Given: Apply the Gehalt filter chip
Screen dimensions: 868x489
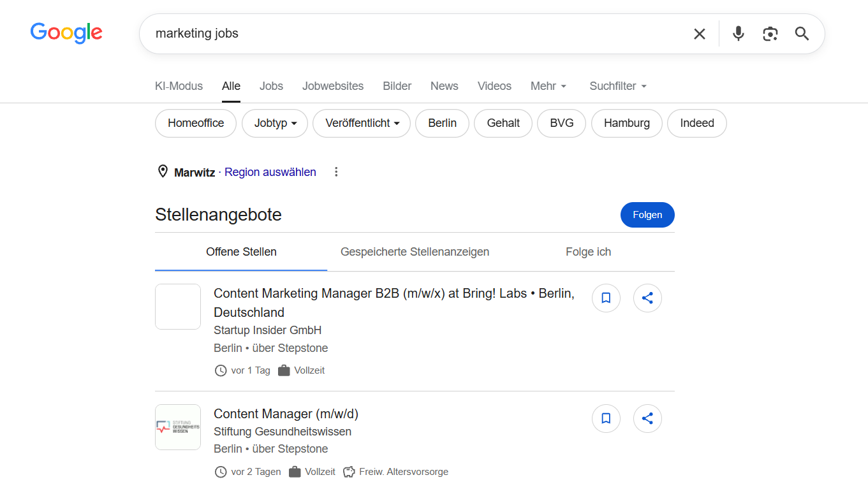Looking at the screenshot, I should click(x=503, y=123).
